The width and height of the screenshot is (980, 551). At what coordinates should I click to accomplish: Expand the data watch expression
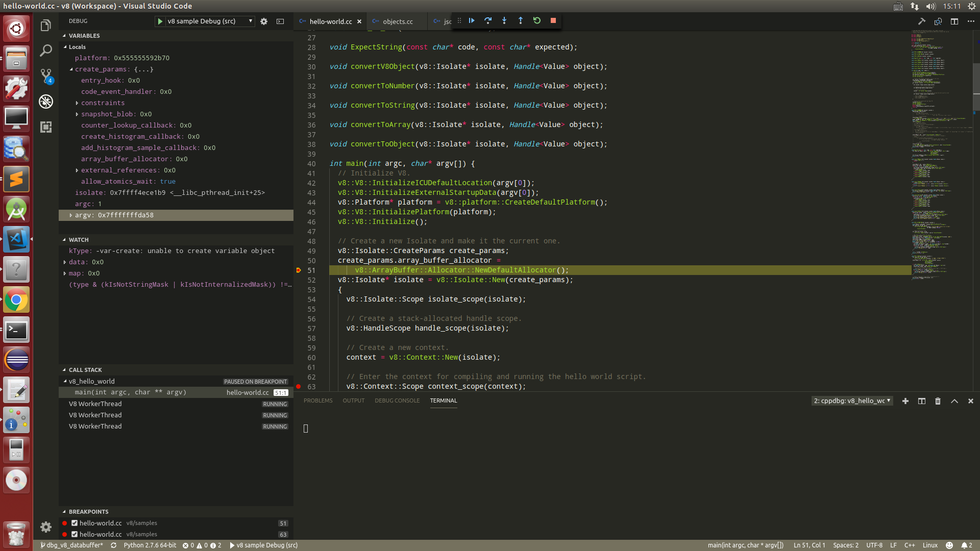[65, 262]
